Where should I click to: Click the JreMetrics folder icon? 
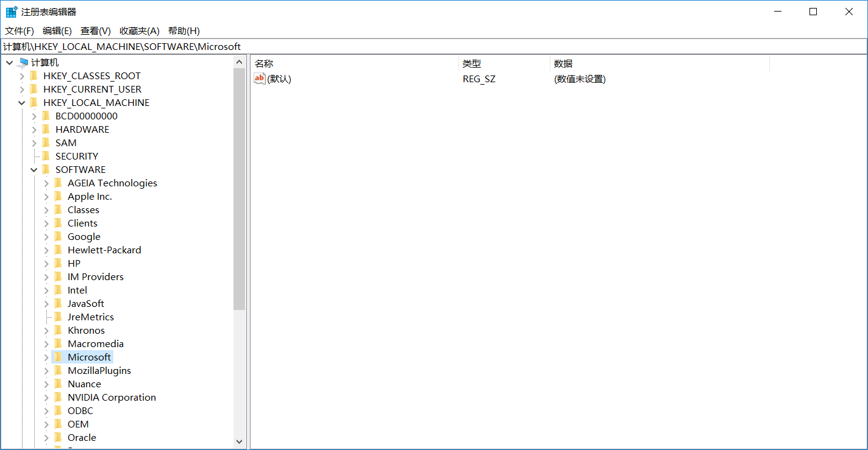[59, 317]
